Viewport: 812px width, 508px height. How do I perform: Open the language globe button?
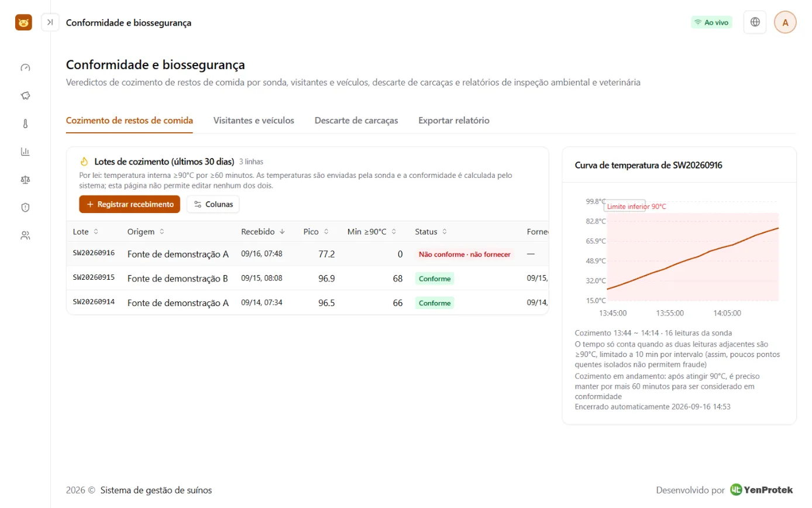coord(755,22)
